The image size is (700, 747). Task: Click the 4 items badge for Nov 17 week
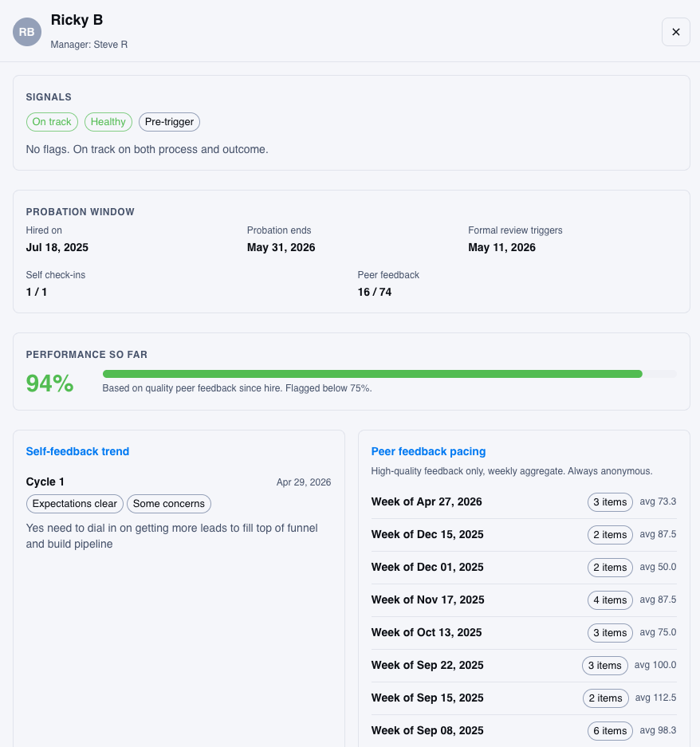point(610,600)
